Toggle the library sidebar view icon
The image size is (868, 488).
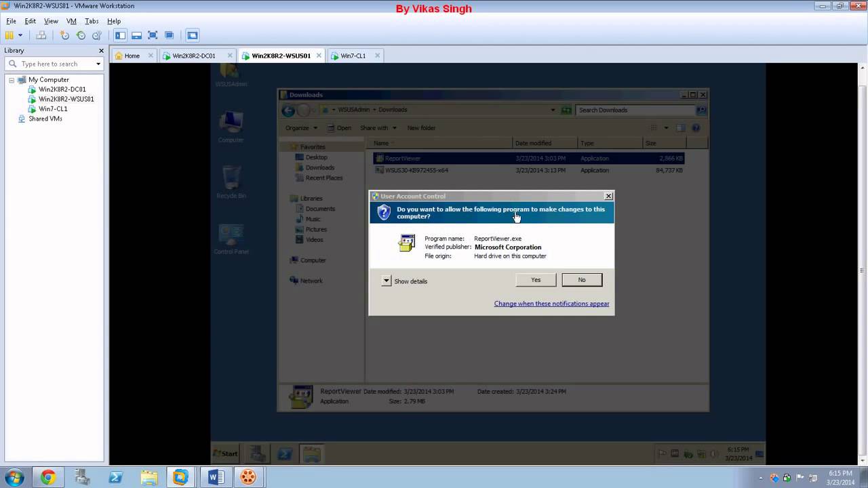tap(121, 35)
